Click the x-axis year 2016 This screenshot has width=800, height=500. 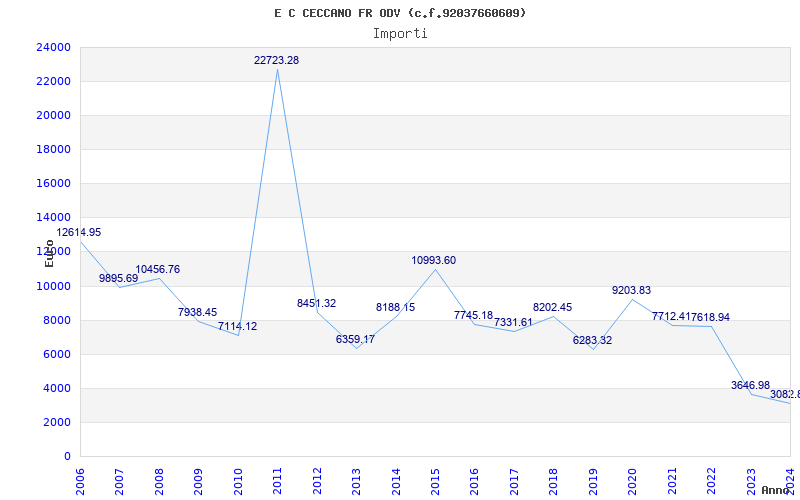474,481
